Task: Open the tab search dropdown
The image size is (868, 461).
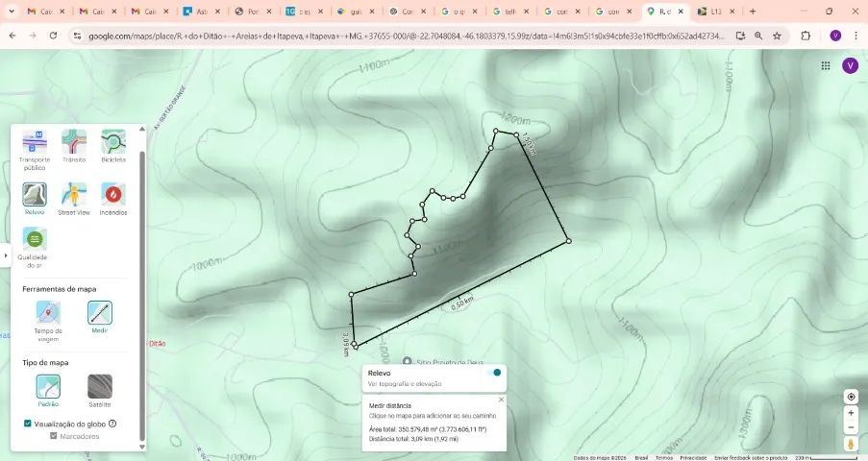Action: pyautogui.click(x=12, y=12)
